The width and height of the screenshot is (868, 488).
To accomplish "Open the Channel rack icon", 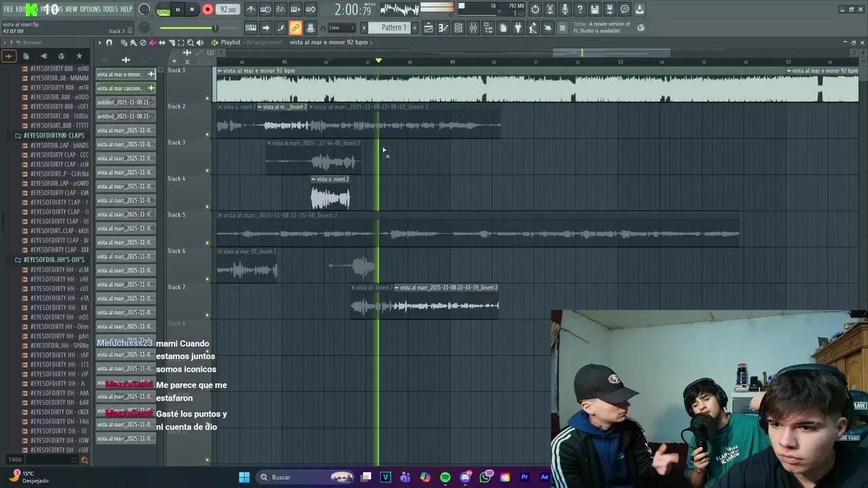I will coord(458,28).
